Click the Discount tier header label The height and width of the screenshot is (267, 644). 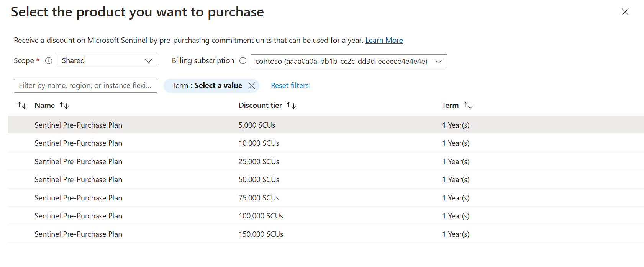[x=260, y=105]
